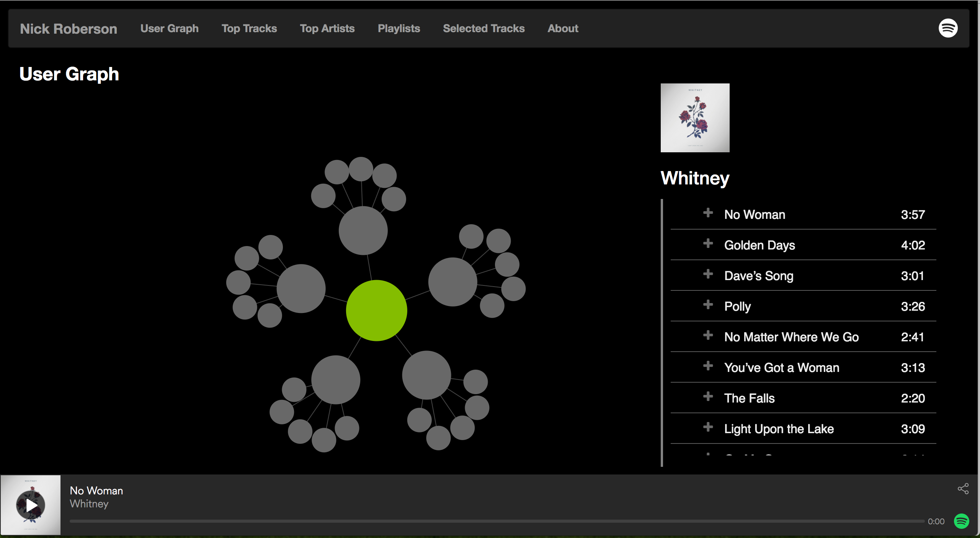Click the green center graph node

coord(376,310)
